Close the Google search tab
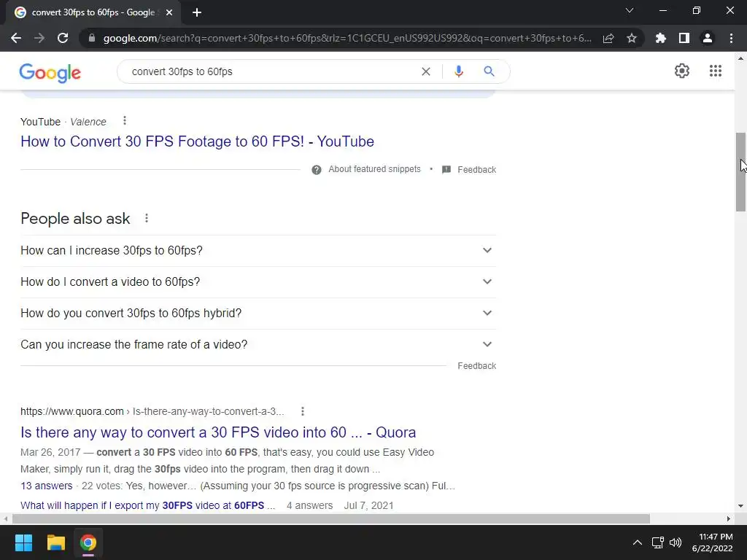Viewport: 747px width, 560px height. point(169,12)
